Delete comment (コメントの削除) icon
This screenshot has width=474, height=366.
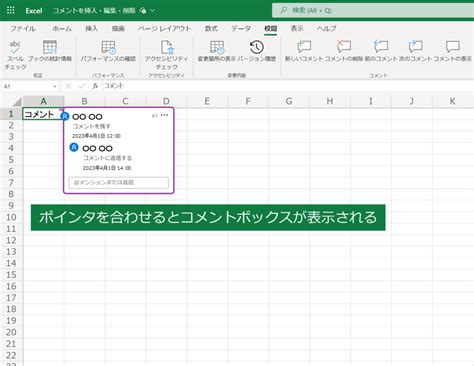coord(344,47)
